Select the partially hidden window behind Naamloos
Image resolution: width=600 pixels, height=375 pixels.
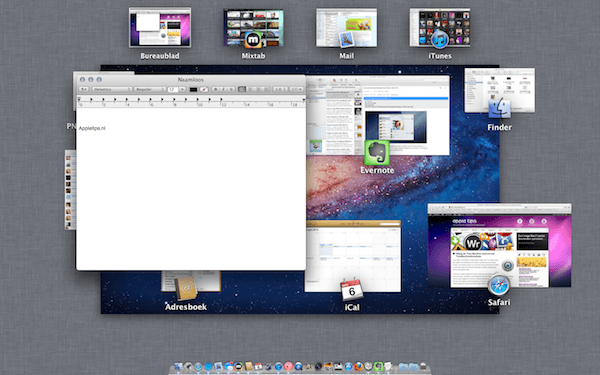(x=70, y=189)
